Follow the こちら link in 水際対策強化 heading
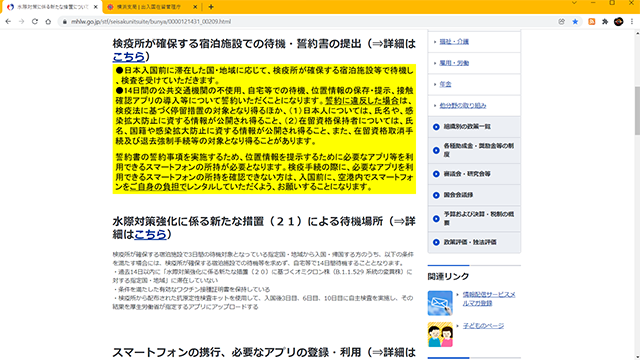 (150, 234)
